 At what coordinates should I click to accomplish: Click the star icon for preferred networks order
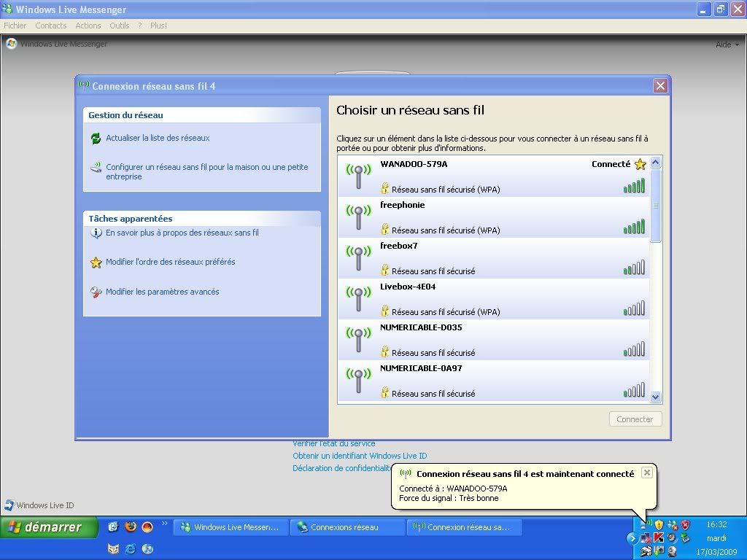pyautogui.click(x=96, y=262)
